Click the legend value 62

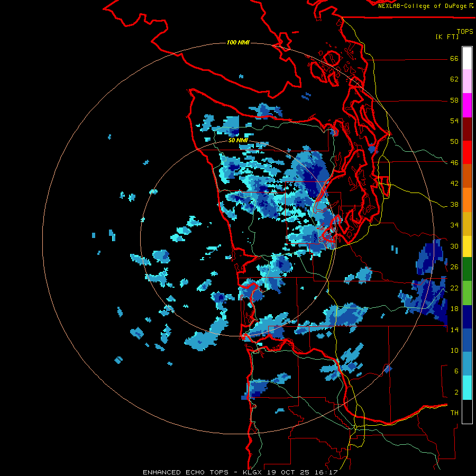click(x=454, y=79)
